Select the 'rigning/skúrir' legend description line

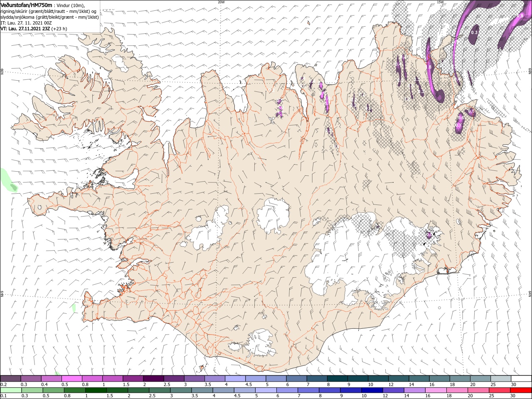(49, 11)
